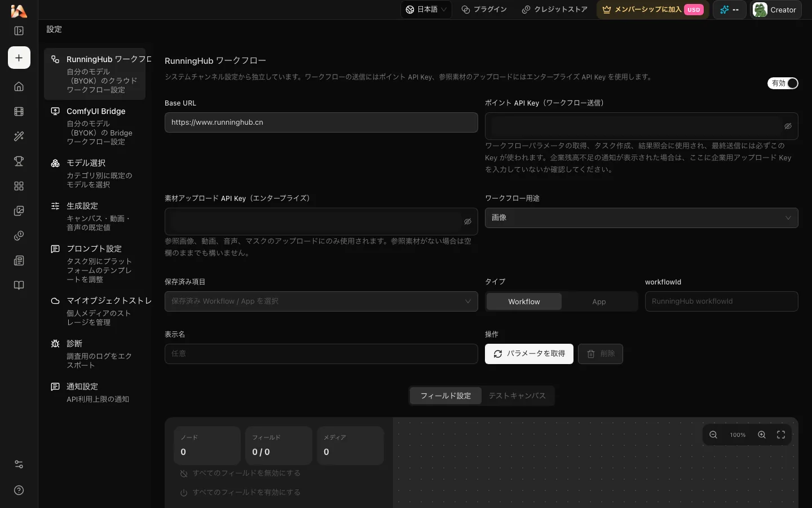Zoom in the field canvas
Viewport: 812px width, 508px height.
point(762,435)
